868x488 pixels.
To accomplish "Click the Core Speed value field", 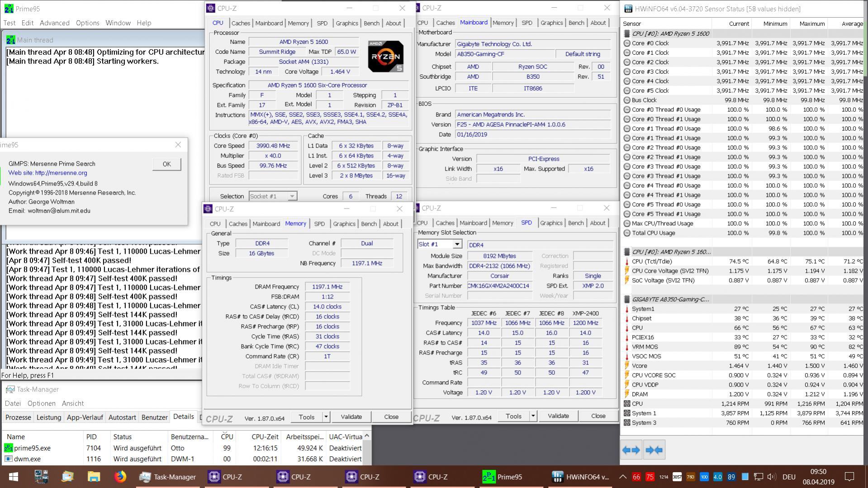I will click(273, 146).
